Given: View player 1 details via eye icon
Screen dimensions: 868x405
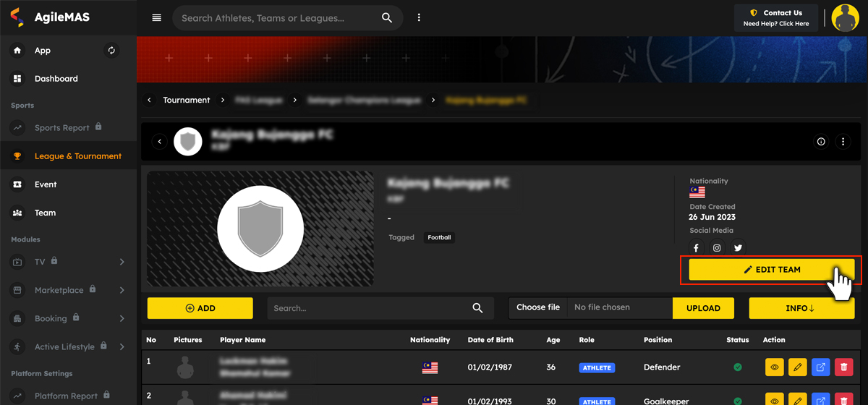Looking at the screenshot, I should tap(774, 367).
